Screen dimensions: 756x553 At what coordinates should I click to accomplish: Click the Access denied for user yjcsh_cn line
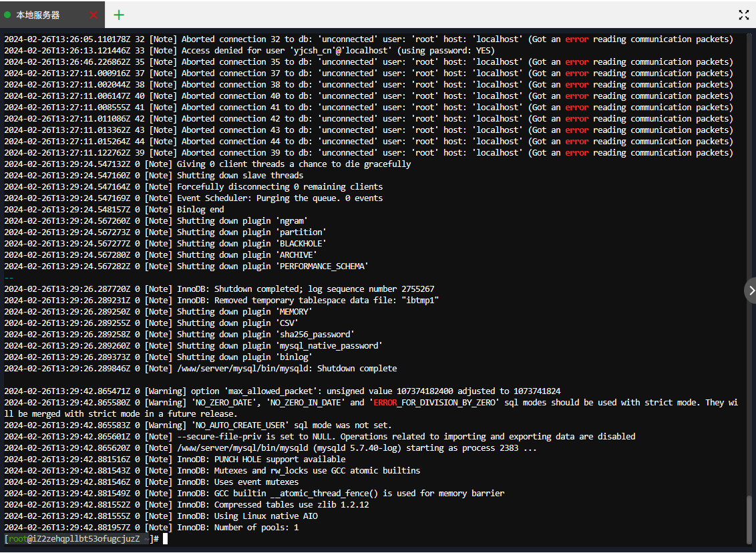point(249,51)
